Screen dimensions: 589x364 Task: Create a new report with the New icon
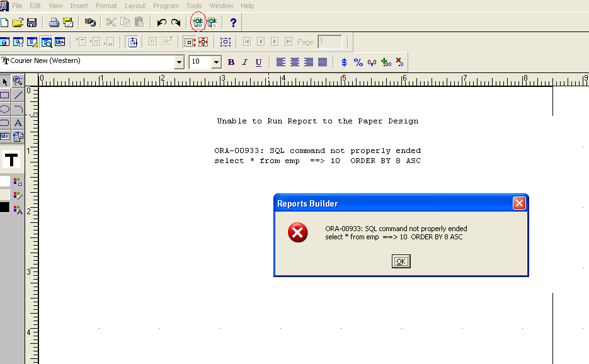tap(4, 23)
